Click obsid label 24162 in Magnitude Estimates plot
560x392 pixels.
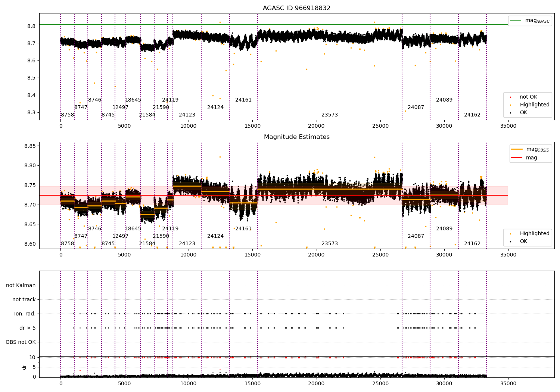pyautogui.click(x=472, y=243)
